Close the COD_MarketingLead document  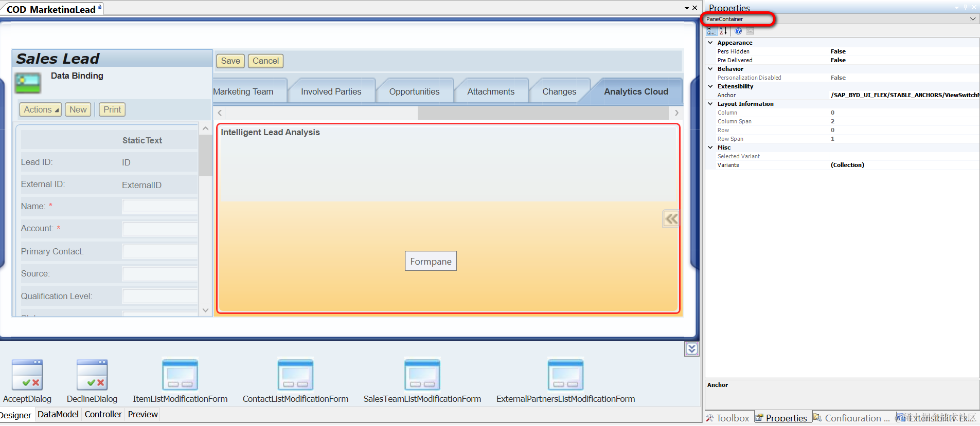click(694, 8)
